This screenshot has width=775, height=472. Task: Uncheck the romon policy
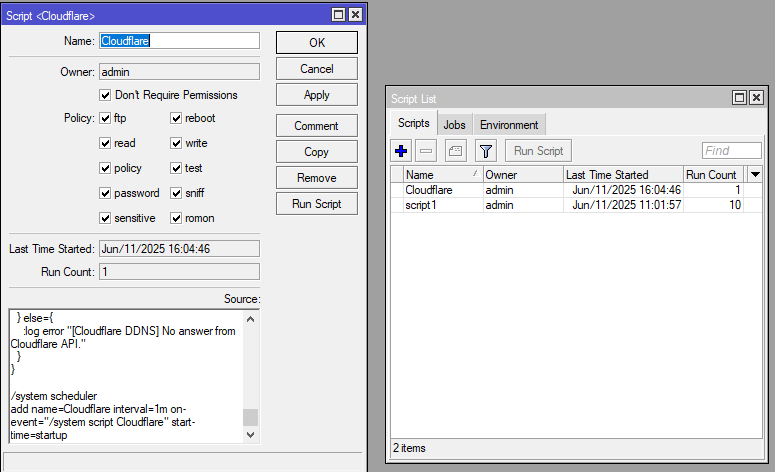pos(176,218)
